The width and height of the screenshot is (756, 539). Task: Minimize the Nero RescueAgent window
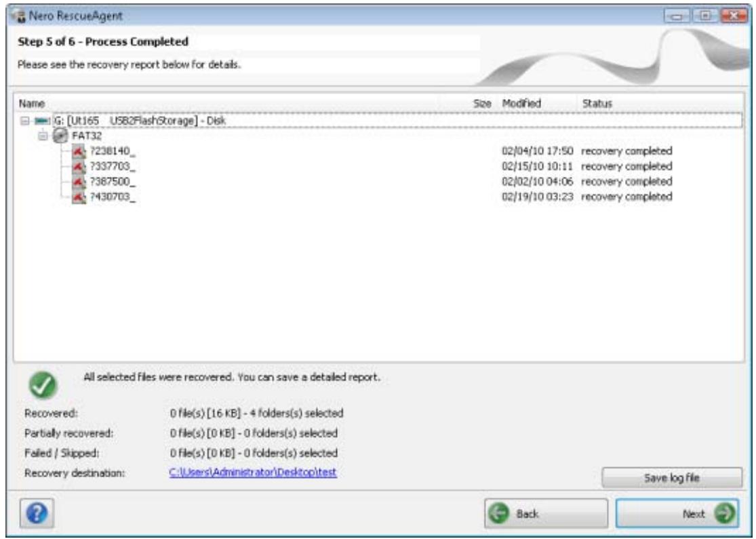pos(676,16)
